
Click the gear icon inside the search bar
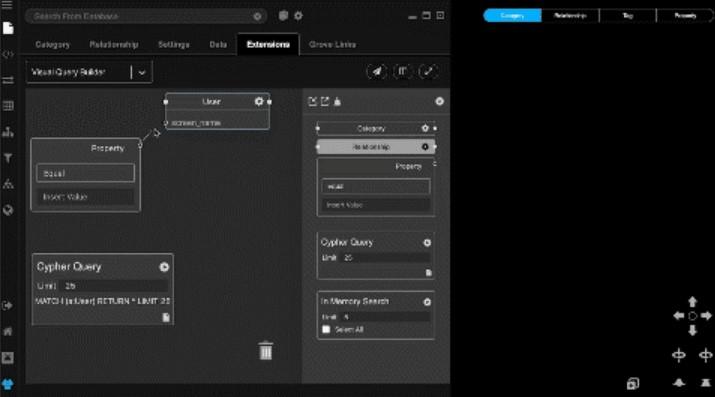pyautogui.click(x=257, y=16)
